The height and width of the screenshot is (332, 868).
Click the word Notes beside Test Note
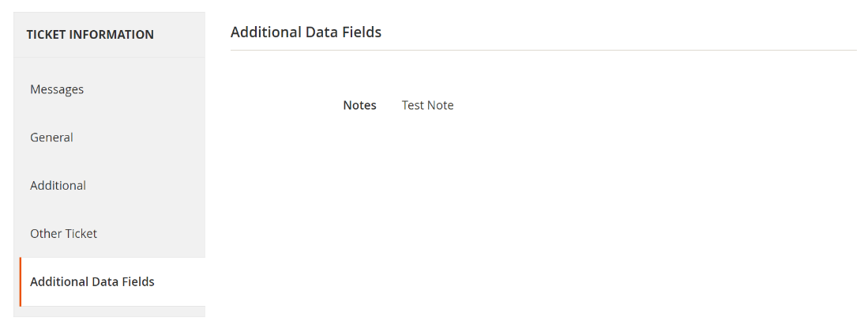359,105
